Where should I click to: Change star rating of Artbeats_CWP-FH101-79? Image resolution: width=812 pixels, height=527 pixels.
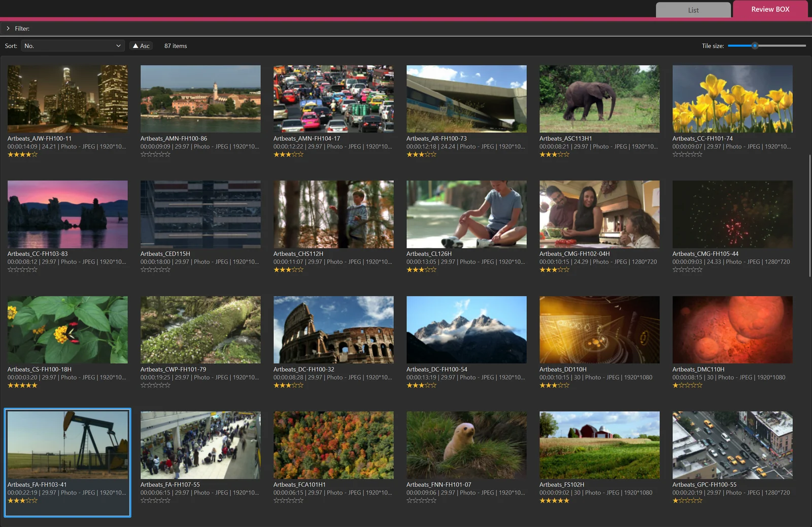155,385
